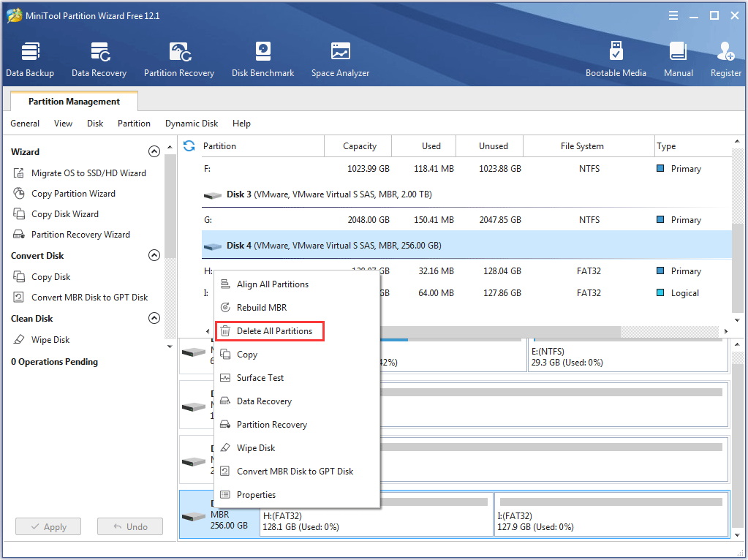
Task: Choose Copy Disk under Convert Disk
Action: pyautogui.click(x=50, y=277)
